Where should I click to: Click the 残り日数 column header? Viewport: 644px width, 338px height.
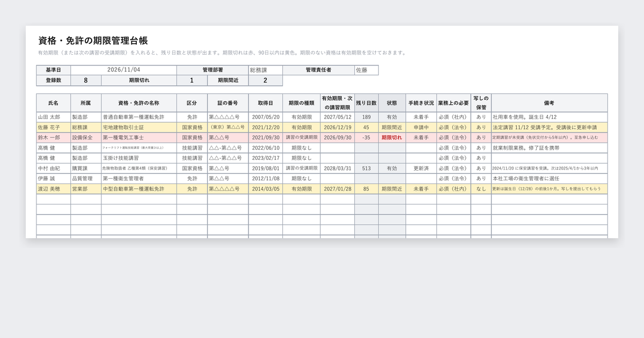pyautogui.click(x=367, y=102)
